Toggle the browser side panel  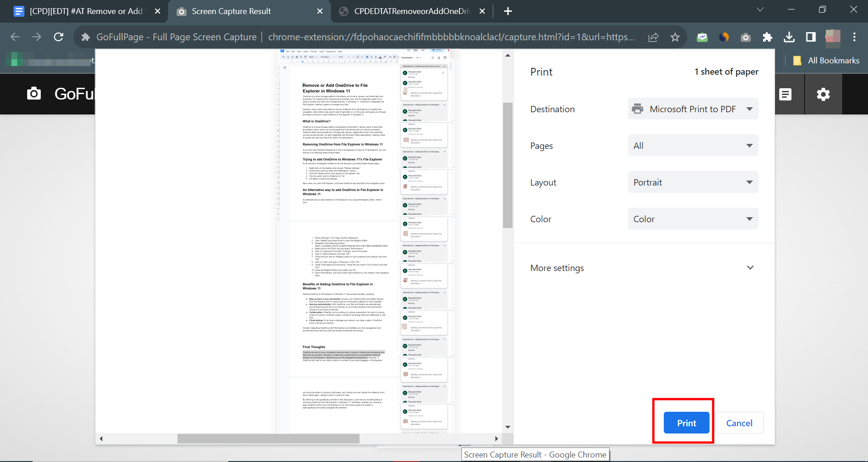(811, 37)
